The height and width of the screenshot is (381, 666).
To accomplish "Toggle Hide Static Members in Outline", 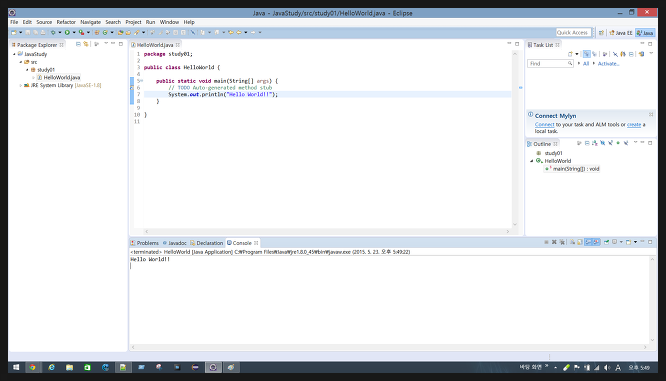I will tap(610, 144).
